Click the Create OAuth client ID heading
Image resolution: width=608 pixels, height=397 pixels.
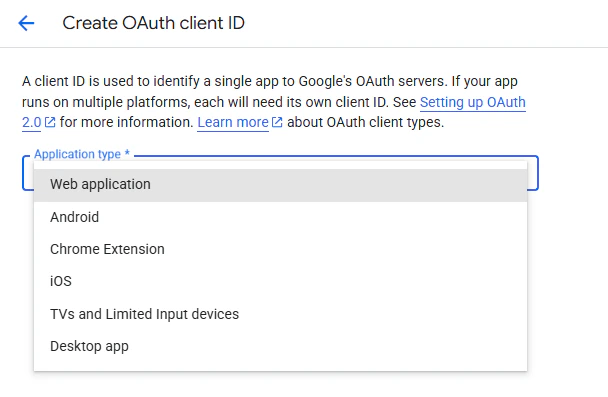154,23
